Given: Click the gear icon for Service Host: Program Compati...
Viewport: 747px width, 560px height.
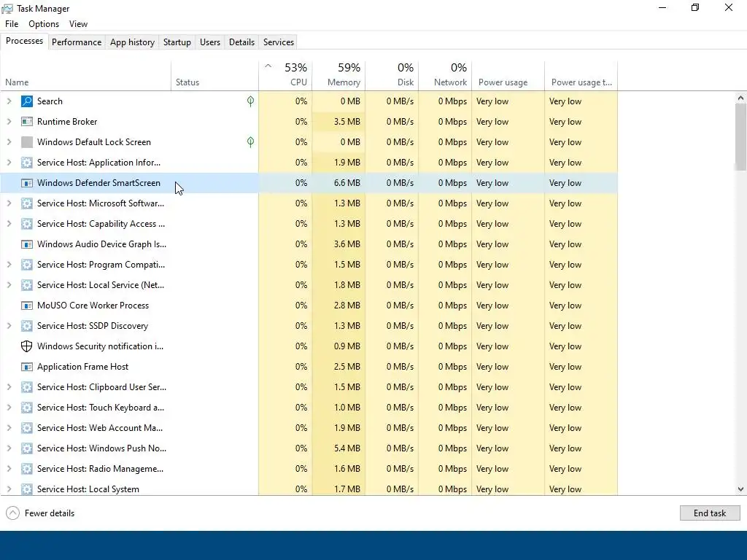Looking at the screenshot, I should click(27, 265).
